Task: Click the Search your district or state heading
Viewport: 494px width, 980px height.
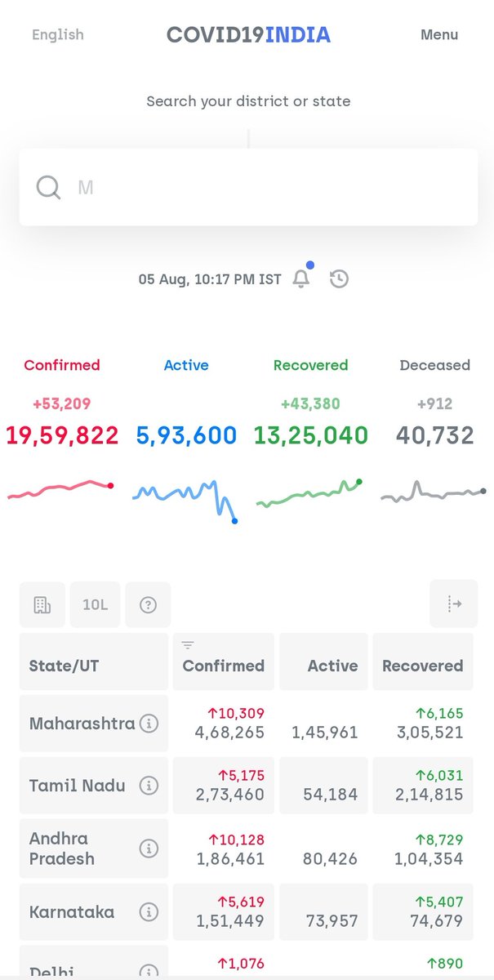Action: click(x=248, y=102)
